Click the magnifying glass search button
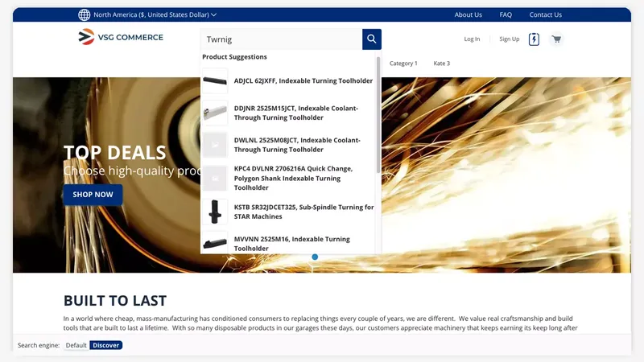This screenshot has height=362, width=644. (371, 39)
